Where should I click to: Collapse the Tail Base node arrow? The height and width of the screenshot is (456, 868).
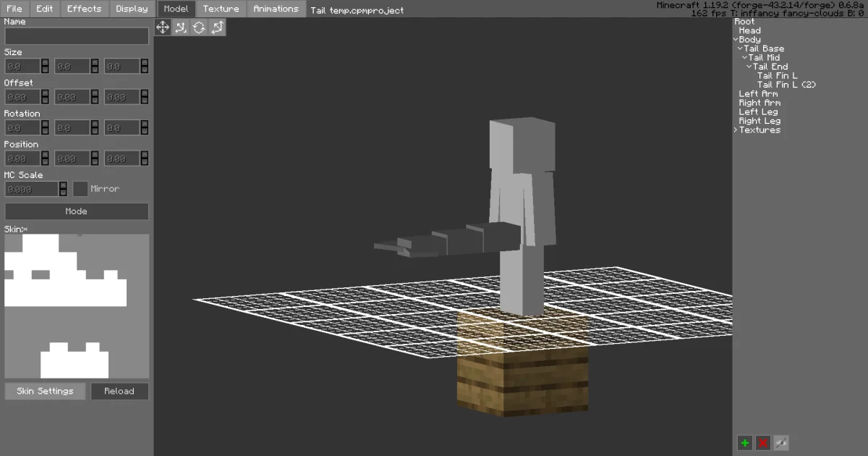(740, 48)
